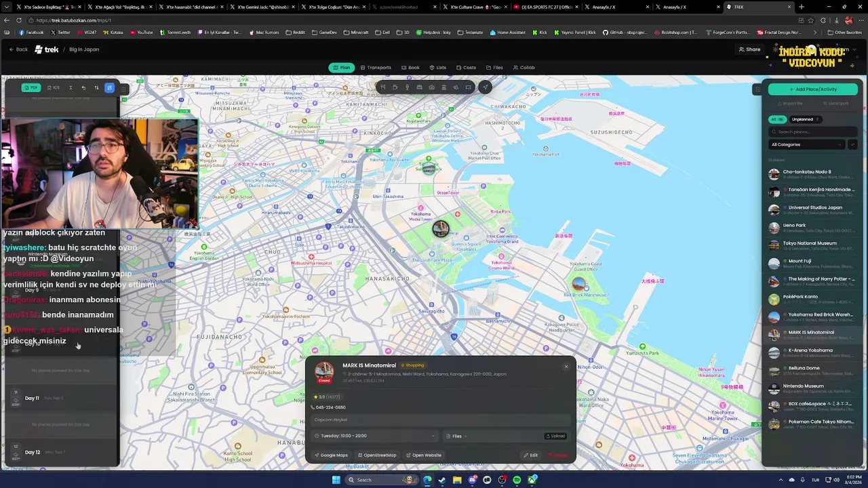
Task: Open a new browser tab
Action: [802, 7]
